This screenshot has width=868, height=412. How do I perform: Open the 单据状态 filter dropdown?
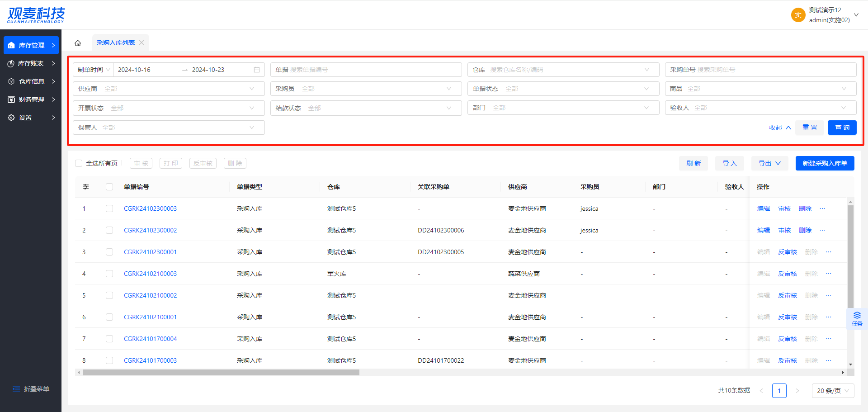(563, 89)
